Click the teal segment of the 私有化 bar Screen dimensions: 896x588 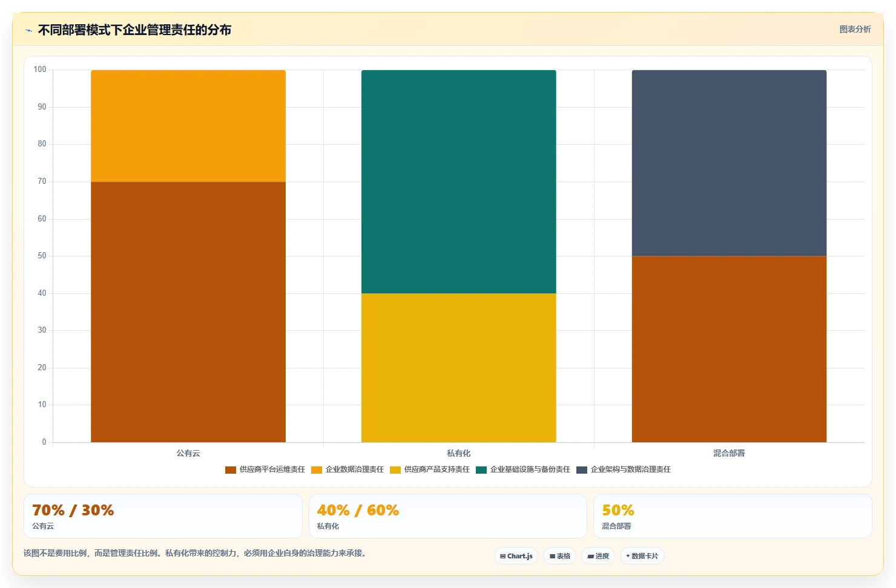point(459,181)
